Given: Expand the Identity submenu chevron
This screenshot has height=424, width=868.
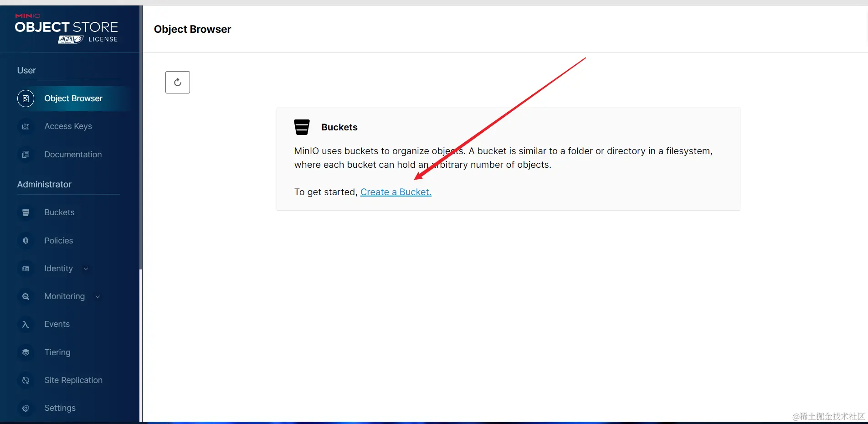Looking at the screenshot, I should [x=86, y=269].
